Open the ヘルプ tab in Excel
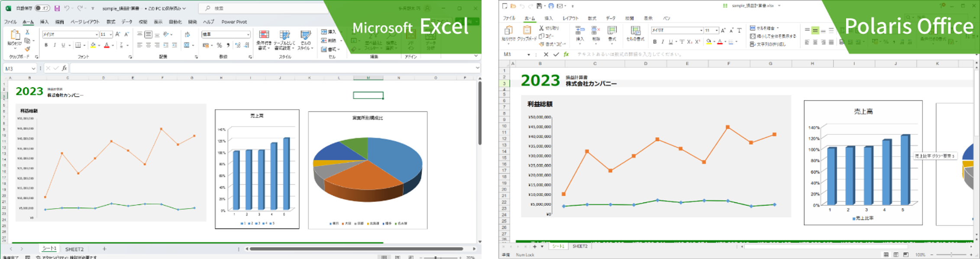The image size is (980, 259). tap(209, 22)
